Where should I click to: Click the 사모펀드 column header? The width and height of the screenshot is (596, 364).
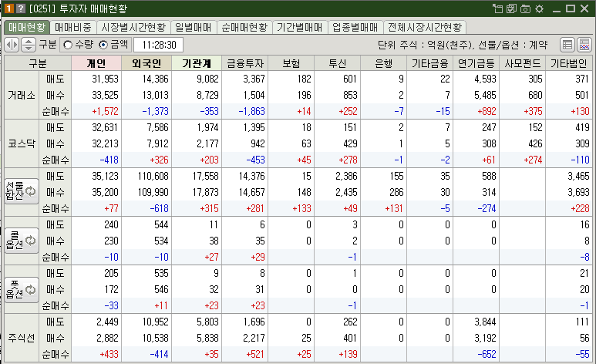click(x=523, y=63)
